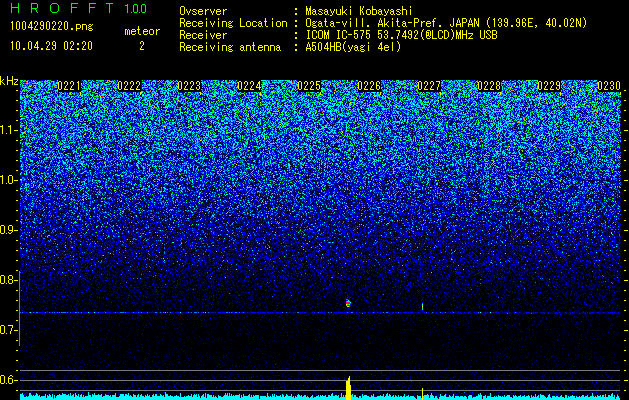Click the Receiving Location value text

pos(448,23)
